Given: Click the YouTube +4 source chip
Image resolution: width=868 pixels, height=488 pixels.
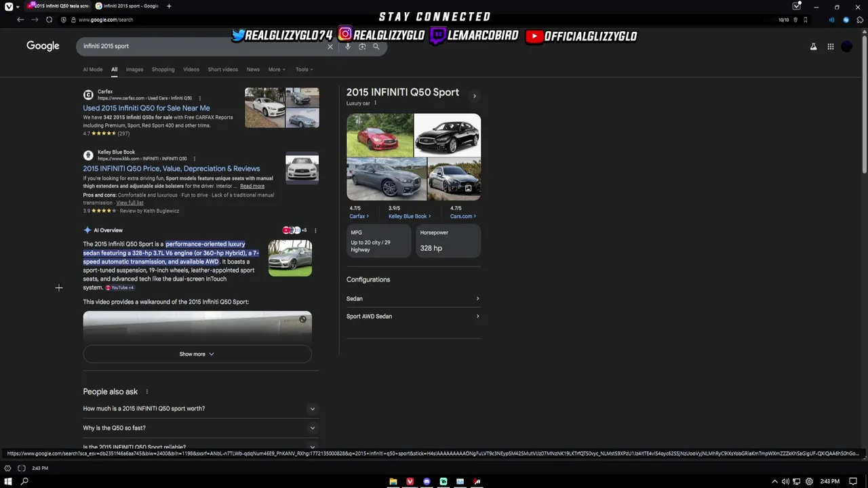Looking at the screenshot, I should [x=120, y=287].
